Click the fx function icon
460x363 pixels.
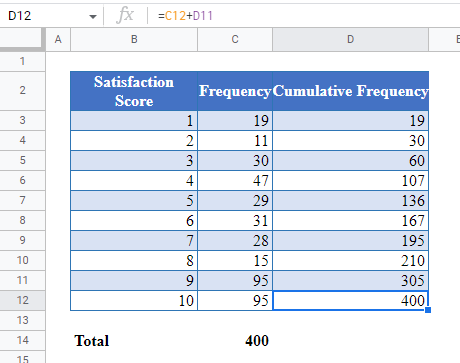(125, 15)
